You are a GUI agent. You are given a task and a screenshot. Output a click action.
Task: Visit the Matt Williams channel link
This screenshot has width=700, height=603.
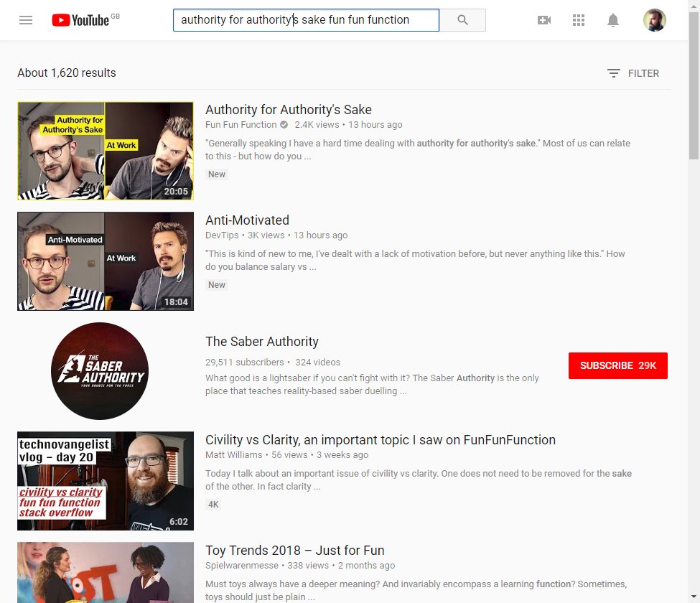click(x=234, y=455)
